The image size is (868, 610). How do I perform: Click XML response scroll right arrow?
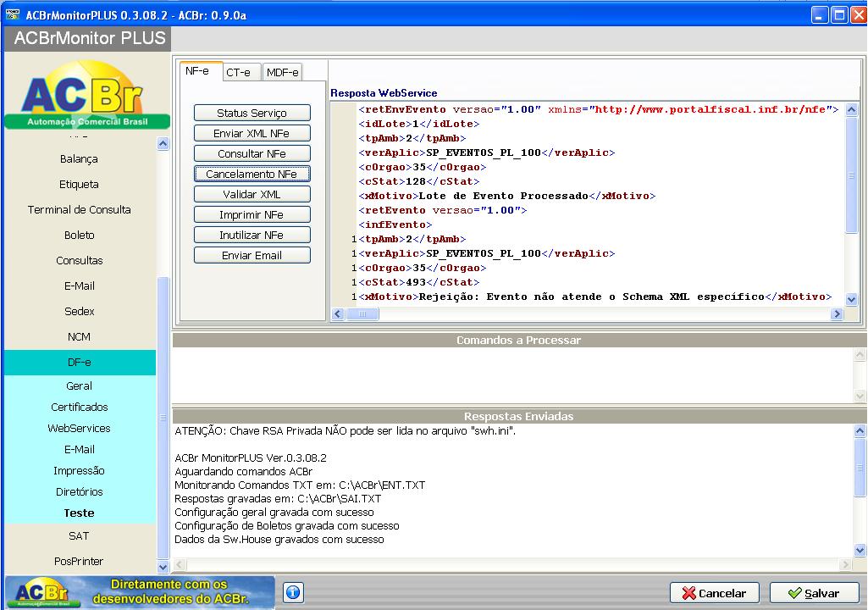837,314
